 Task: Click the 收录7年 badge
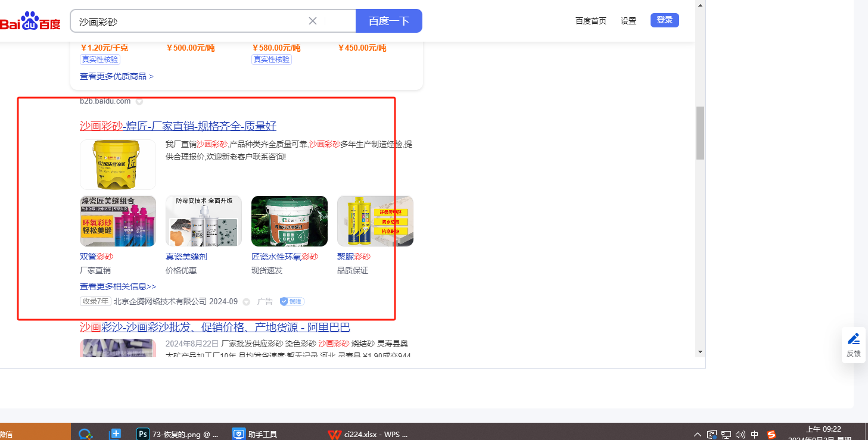pyautogui.click(x=95, y=301)
